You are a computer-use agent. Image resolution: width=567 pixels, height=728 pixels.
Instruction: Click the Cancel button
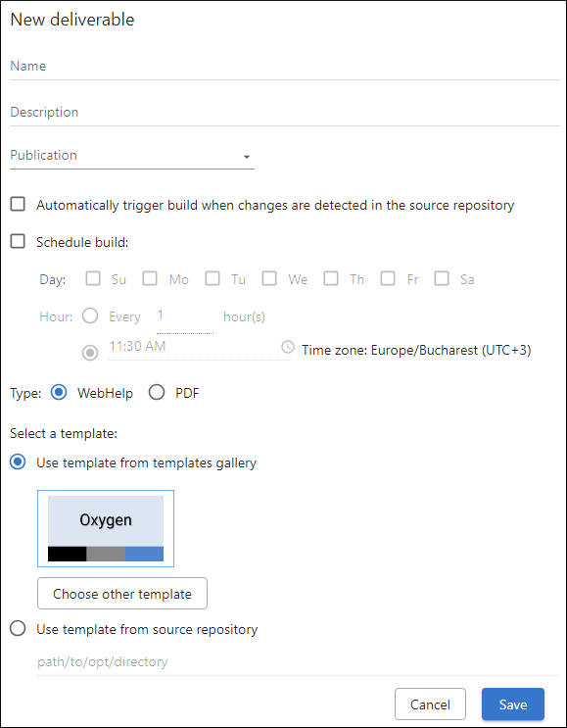430,704
